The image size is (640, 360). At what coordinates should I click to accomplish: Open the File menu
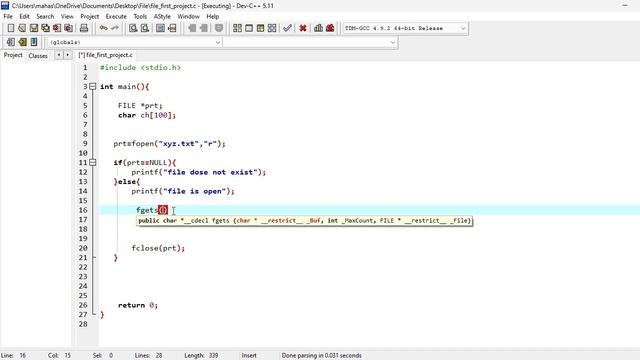coord(8,16)
